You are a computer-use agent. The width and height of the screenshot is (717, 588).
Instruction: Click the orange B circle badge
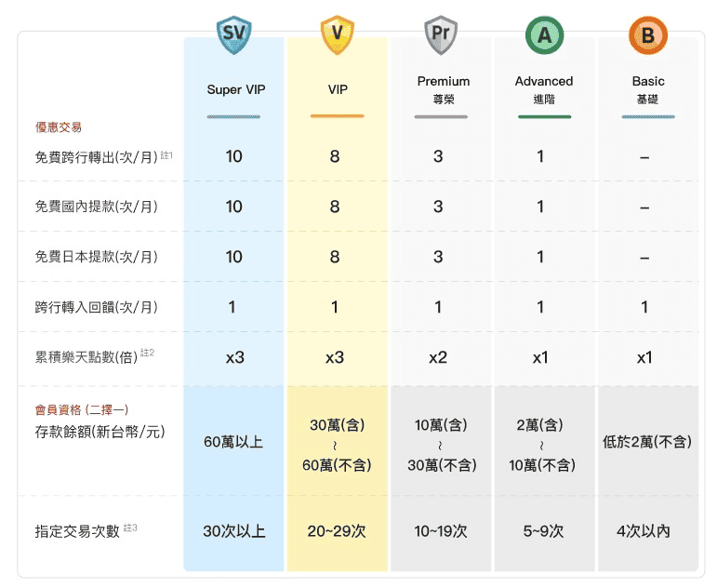(x=648, y=35)
